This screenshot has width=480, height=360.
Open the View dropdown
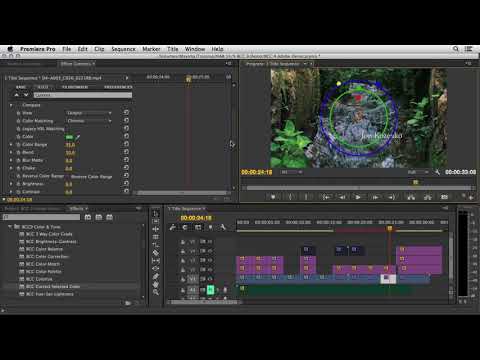(89, 113)
